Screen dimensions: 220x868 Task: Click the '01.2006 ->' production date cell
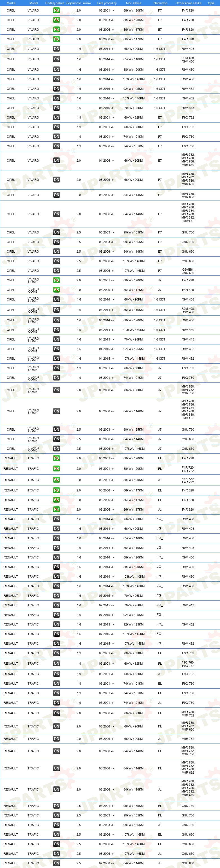106,161
